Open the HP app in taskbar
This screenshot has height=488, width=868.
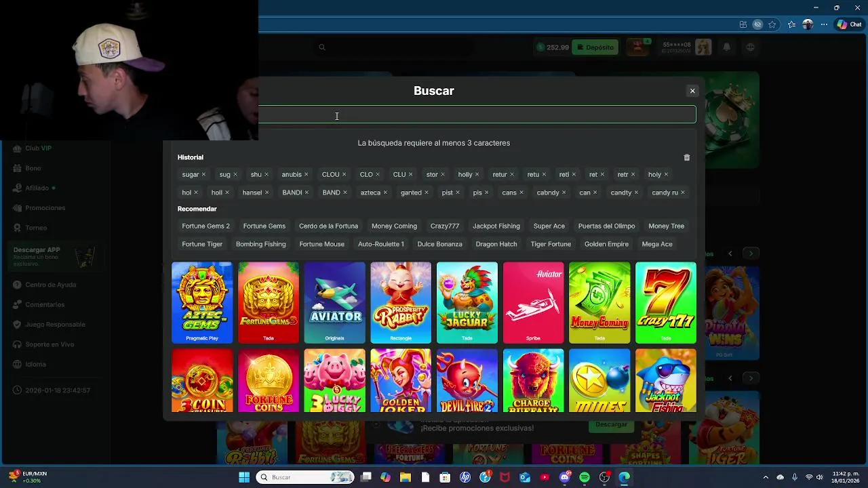[x=465, y=477]
